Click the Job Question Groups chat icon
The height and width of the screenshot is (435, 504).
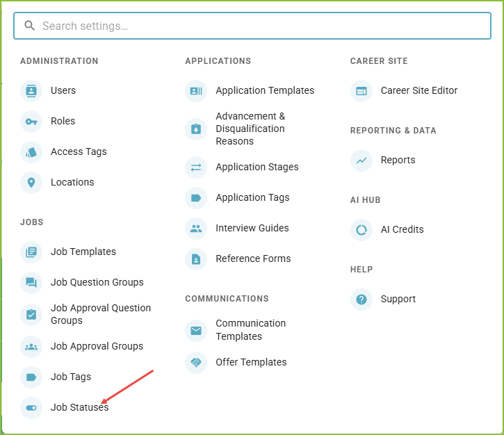coord(31,282)
